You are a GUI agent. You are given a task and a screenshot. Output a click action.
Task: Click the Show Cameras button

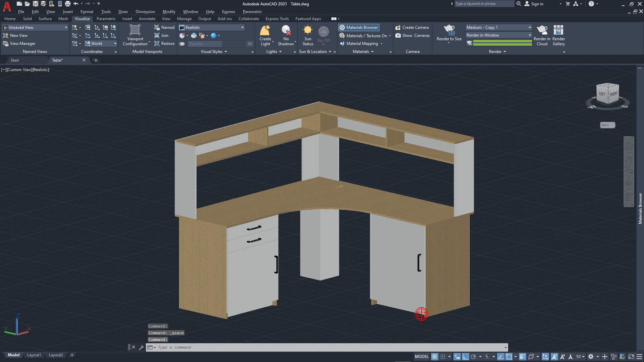click(x=413, y=35)
